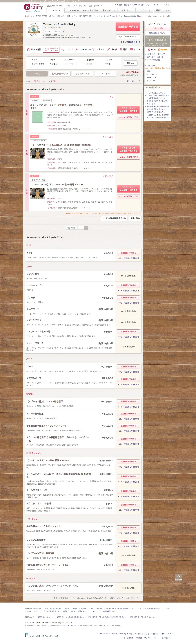Open the マイページ header link

pyautogui.click(x=157, y=5)
